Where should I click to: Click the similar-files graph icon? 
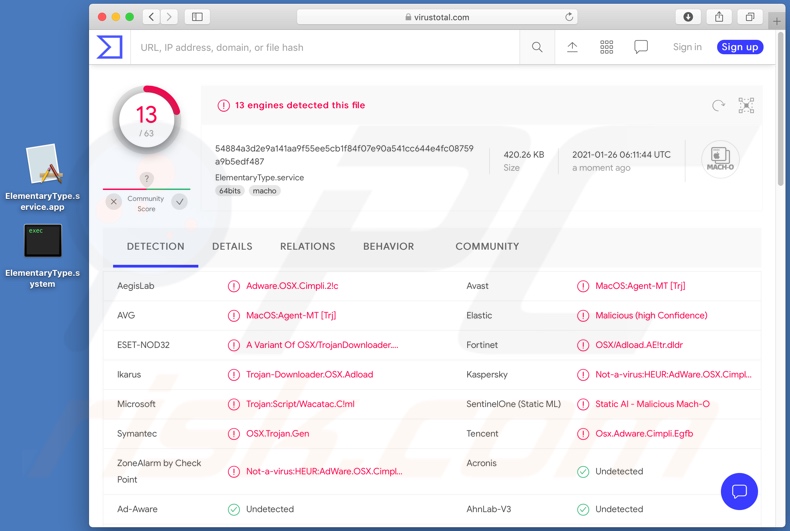tap(746, 105)
